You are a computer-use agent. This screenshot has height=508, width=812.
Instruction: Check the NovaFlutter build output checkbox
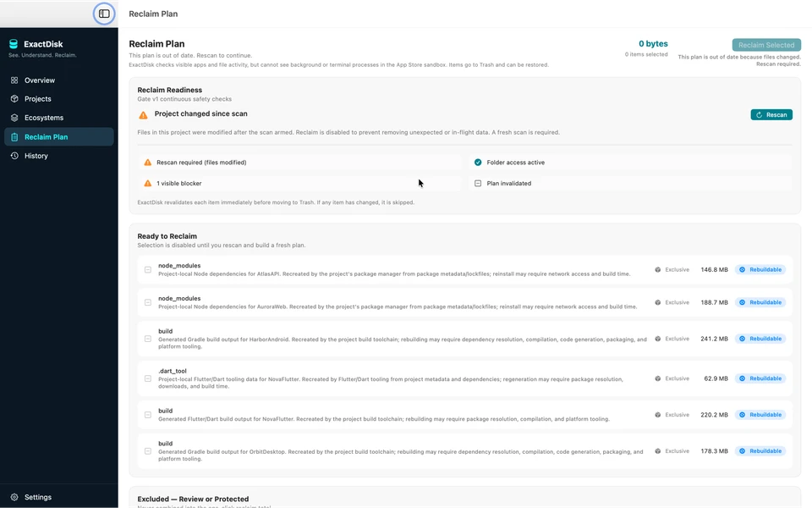(x=147, y=415)
